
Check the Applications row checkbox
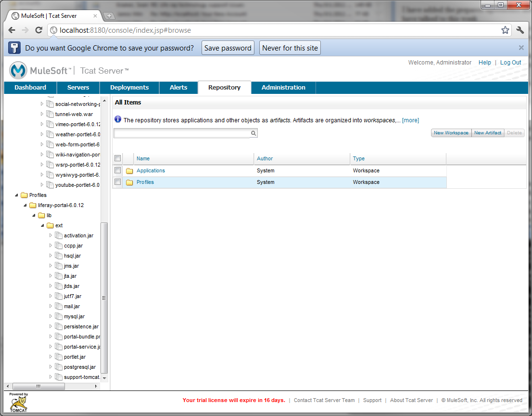tap(118, 170)
